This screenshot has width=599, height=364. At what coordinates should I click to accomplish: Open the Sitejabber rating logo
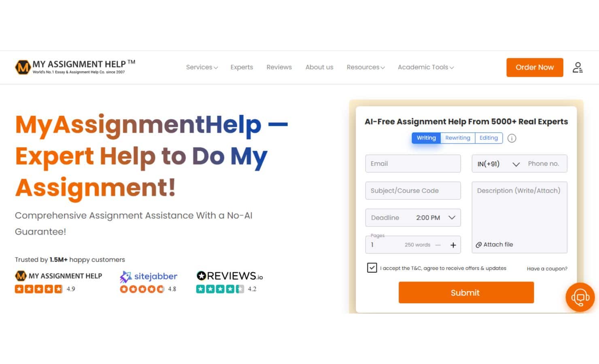149,277
